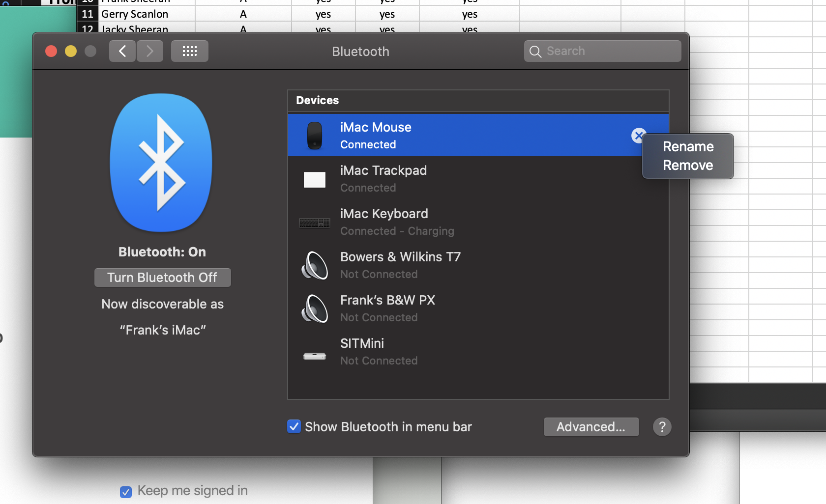This screenshot has width=826, height=504.
Task: Open the Advanced... settings button
Action: point(591,427)
